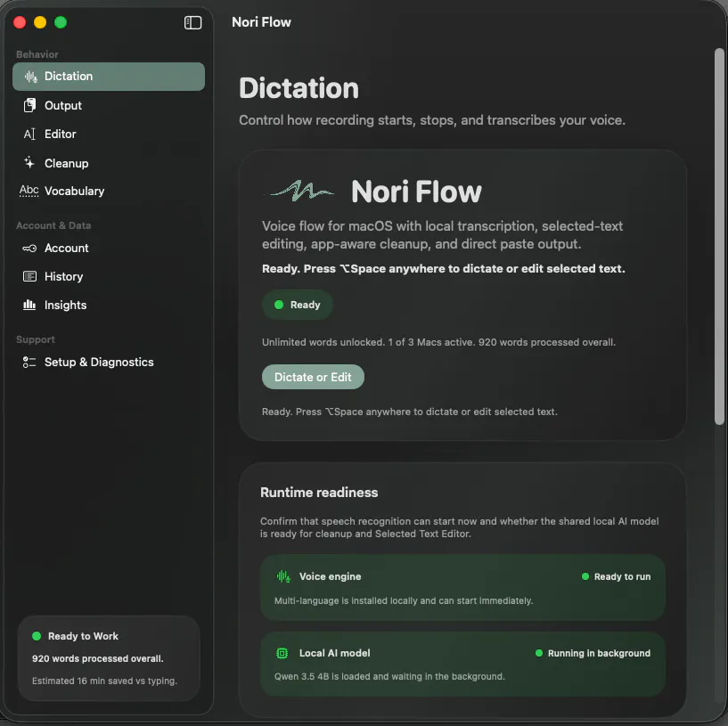Viewport: 728px width, 726px height.
Task: Click the Output document icon
Action: tap(29, 105)
